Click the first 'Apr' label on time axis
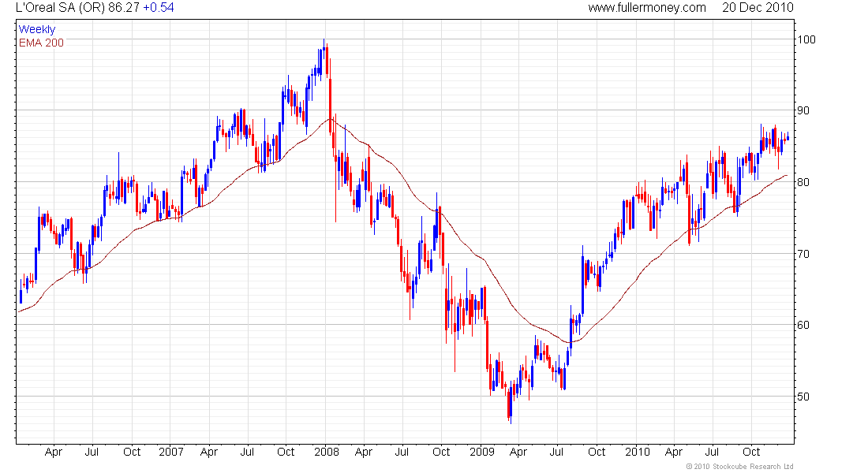This screenshot has height=473, width=868. 53,452
